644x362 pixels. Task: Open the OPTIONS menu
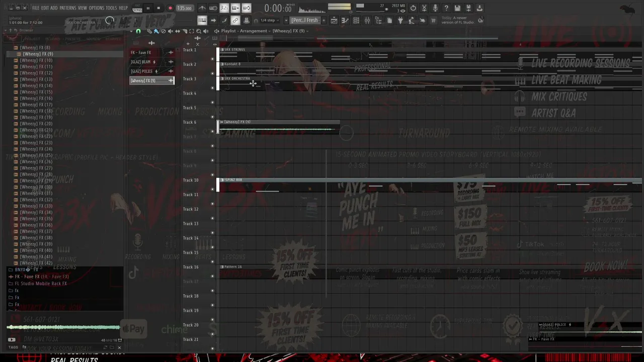coord(96,8)
